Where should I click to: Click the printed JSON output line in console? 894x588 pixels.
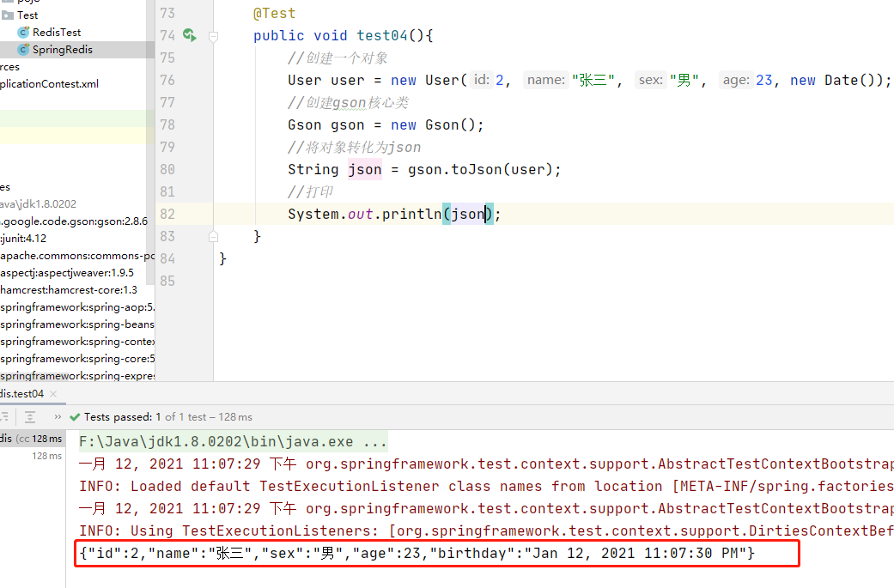(x=417, y=554)
